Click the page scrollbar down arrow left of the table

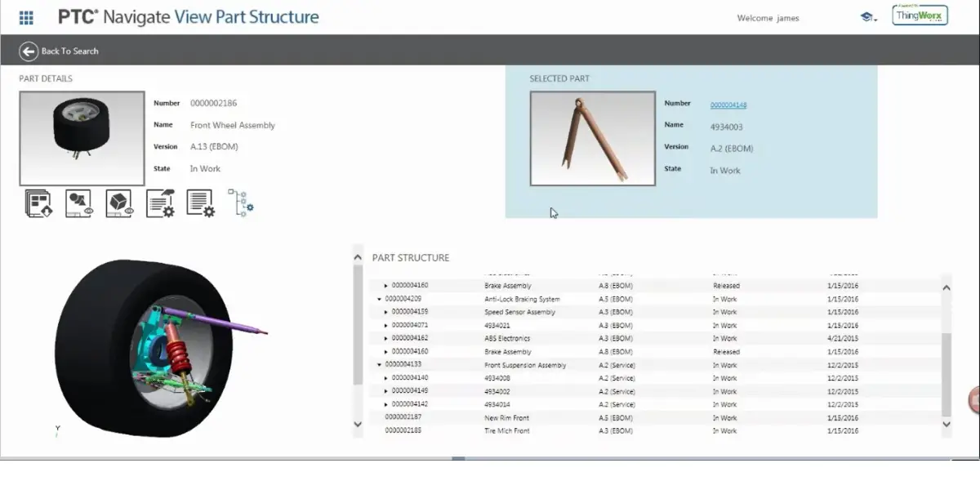pyautogui.click(x=358, y=424)
